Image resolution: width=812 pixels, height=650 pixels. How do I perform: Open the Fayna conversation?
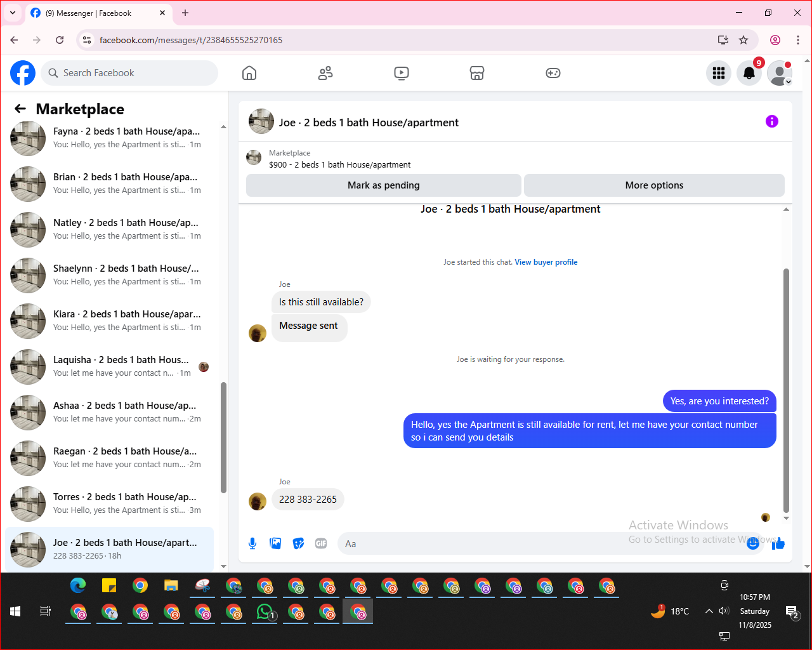tap(109, 138)
